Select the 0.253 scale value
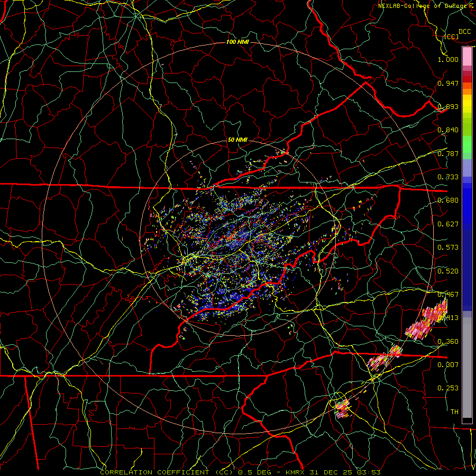The width and height of the screenshot is (476, 476). tap(448, 388)
